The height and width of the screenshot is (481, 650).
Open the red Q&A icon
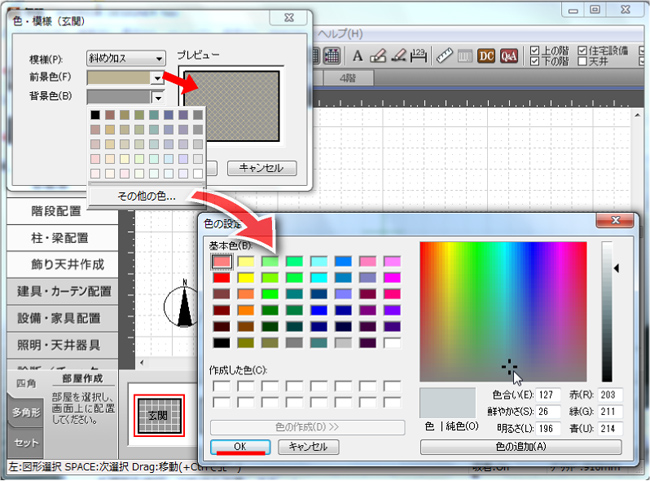click(510, 55)
